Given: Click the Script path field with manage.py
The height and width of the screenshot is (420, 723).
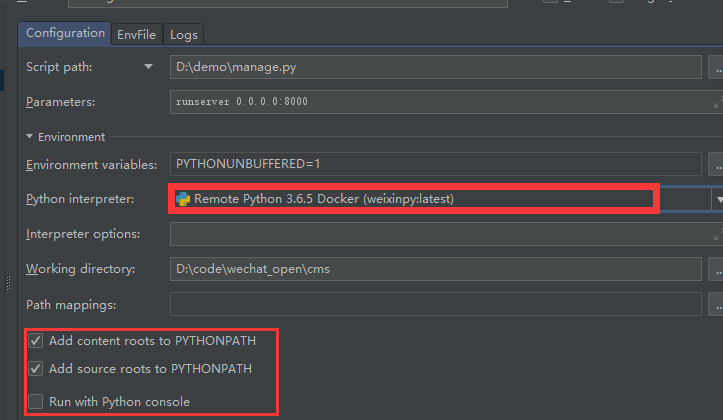Looking at the screenshot, I should (x=436, y=67).
